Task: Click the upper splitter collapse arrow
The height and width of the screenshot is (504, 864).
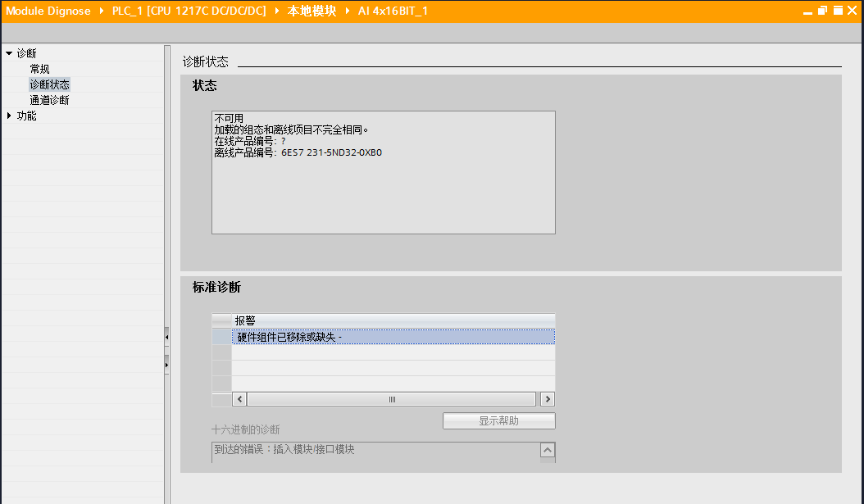Action: tap(166, 337)
